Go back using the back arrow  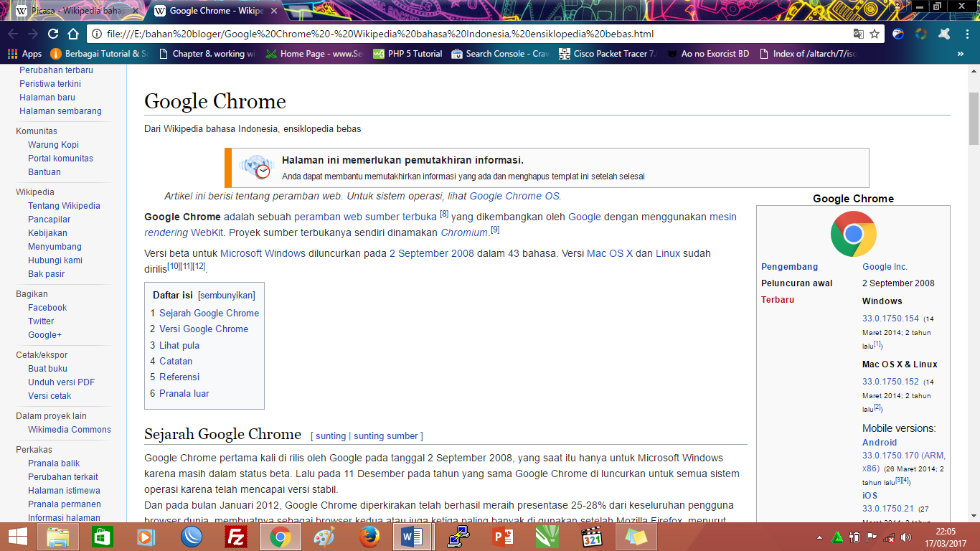[x=13, y=34]
